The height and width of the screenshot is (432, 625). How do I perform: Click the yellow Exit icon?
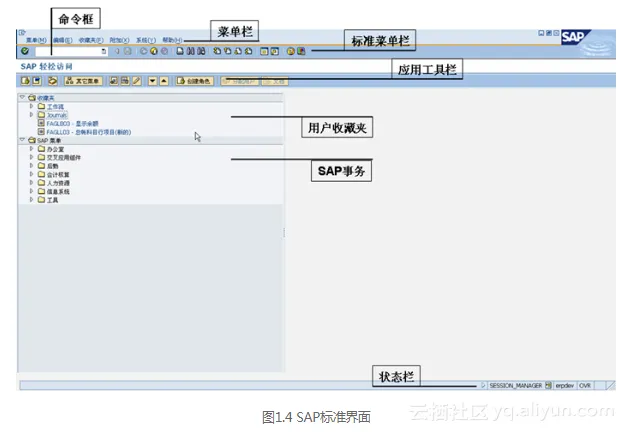[154, 51]
